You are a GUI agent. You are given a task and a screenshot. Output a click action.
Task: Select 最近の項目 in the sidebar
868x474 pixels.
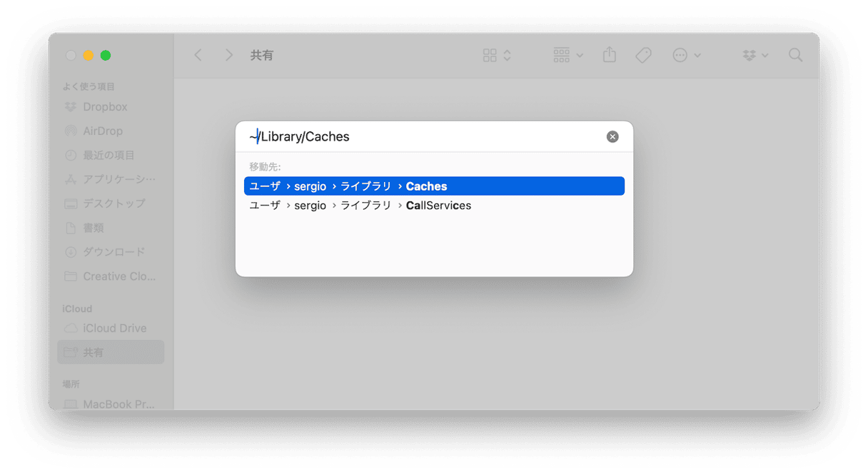pyautogui.click(x=108, y=156)
